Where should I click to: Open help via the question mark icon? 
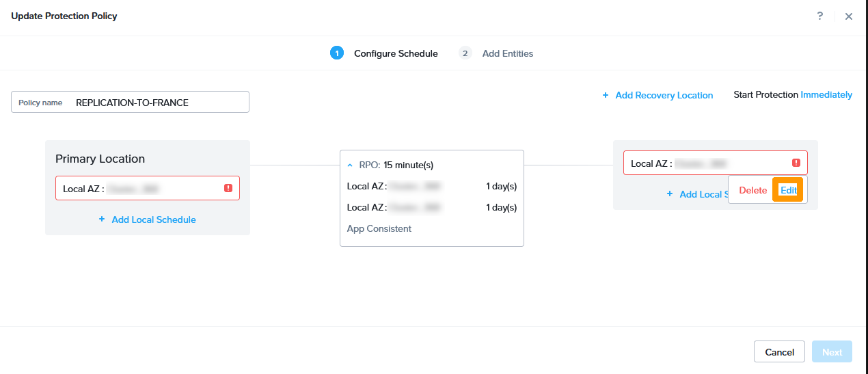click(820, 16)
